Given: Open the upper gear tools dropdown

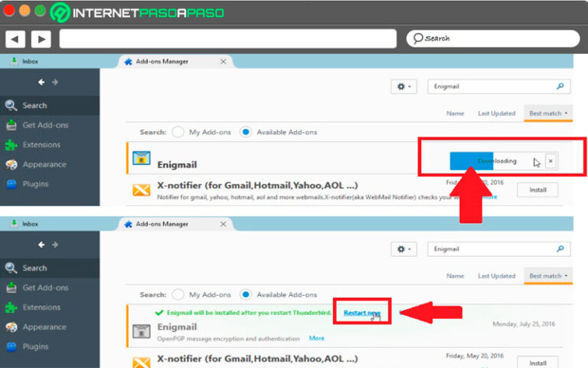Looking at the screenshot, I should click(403, 87).
